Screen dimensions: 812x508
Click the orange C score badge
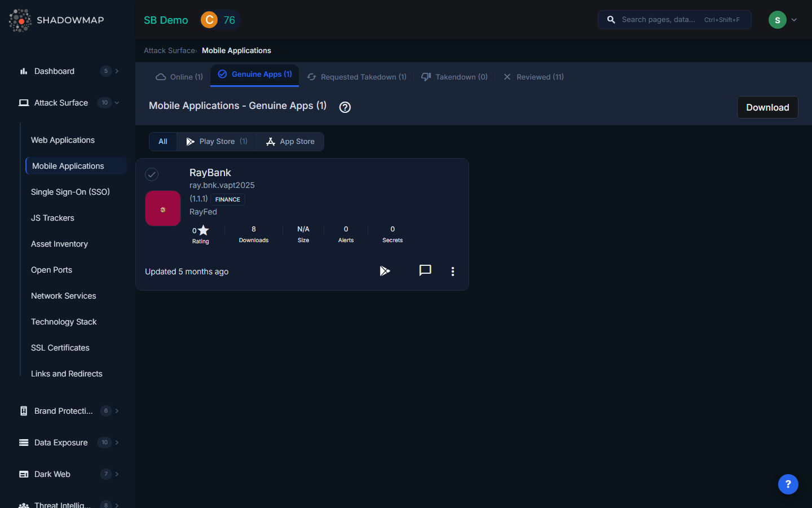[209, 20]
